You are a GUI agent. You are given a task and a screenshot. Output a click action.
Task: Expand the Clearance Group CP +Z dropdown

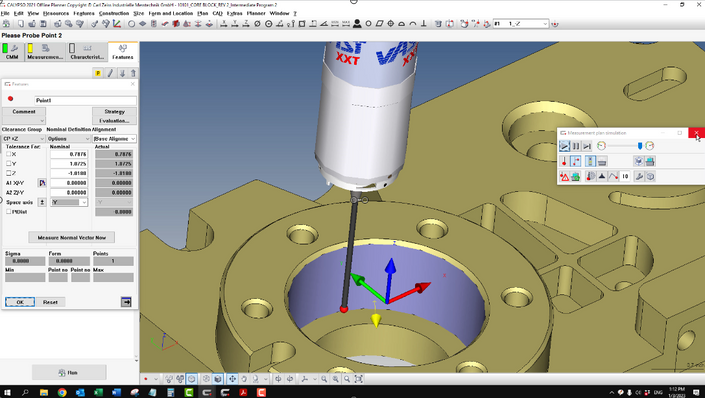[x=24, y=139]
